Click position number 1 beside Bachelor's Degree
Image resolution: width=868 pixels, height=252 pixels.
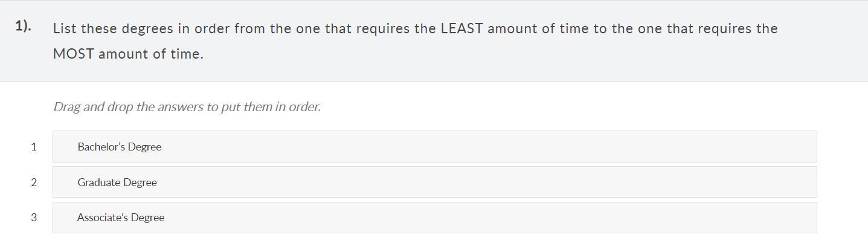pyautogui.click(x=34, y=147)
